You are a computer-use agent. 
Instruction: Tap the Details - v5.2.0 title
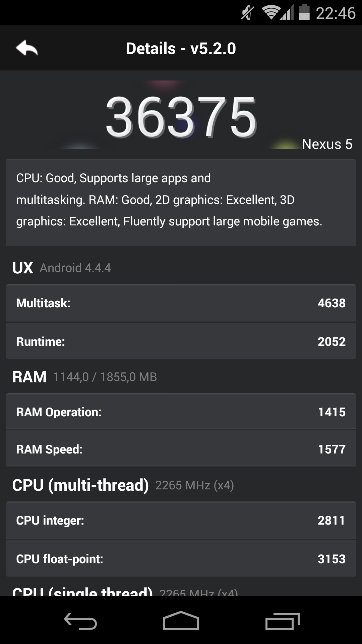coord(181,48)
